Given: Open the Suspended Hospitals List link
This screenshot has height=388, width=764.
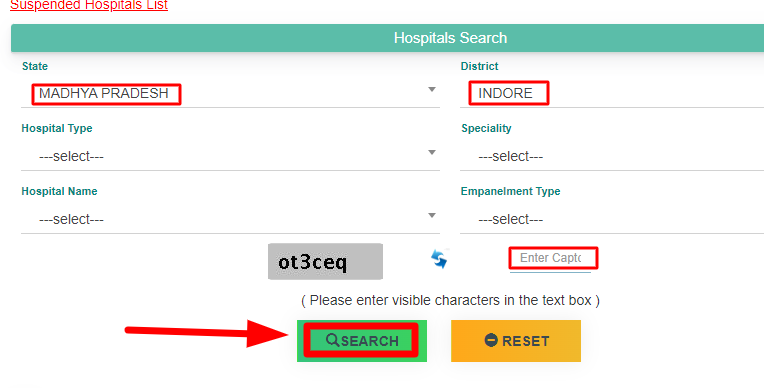Looking at the screenshot, I should coord(89,5).
